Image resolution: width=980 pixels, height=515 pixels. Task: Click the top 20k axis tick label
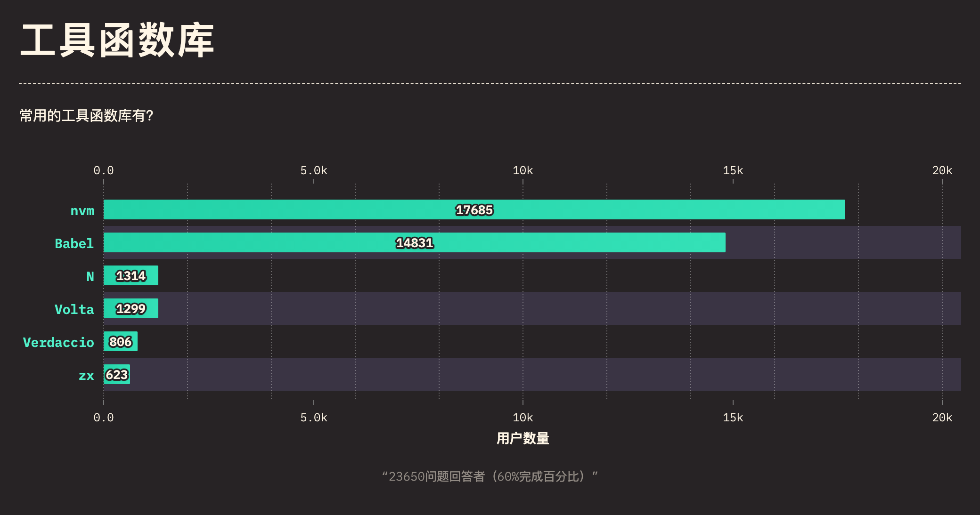942,170
